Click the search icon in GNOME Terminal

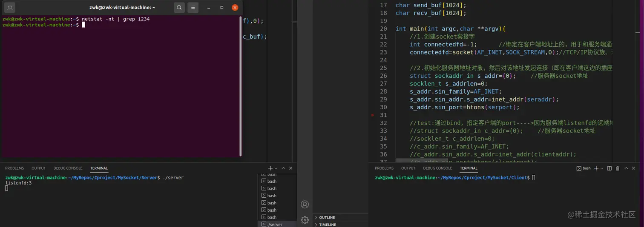coord(179,8)
